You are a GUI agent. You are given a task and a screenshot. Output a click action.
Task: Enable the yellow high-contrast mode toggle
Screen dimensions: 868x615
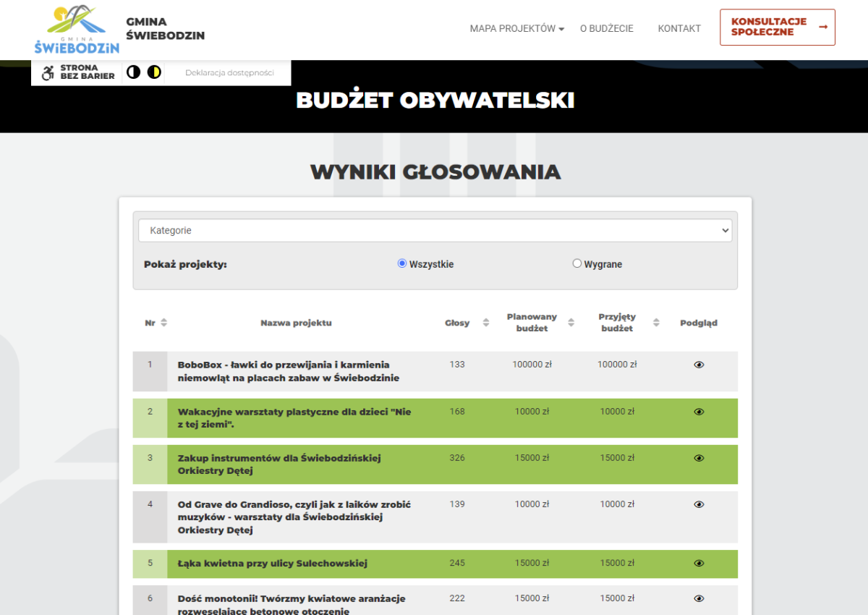[153, 71]
